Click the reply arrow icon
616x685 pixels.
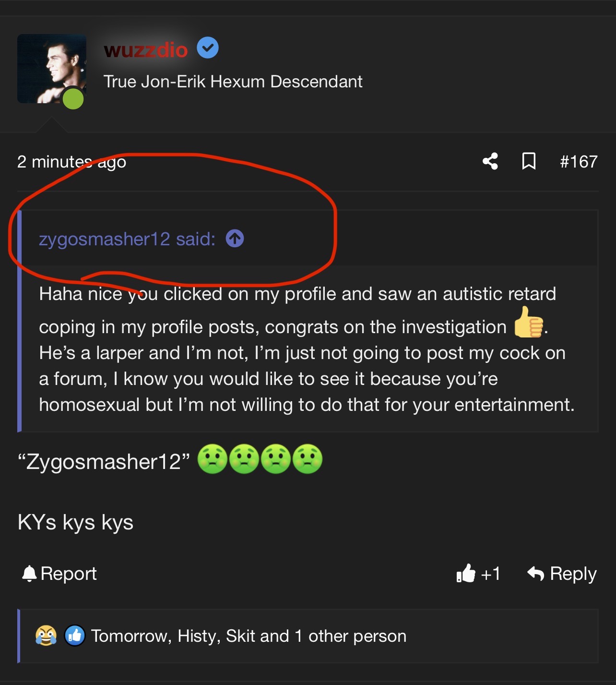pyautogui.click(x=536, y=574)
